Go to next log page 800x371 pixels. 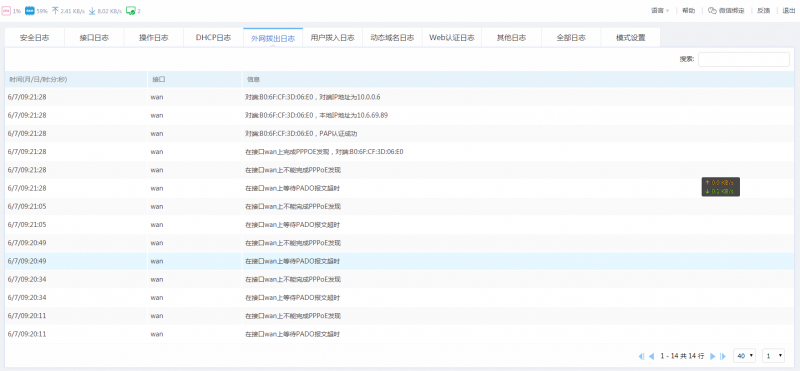click(x=713, y=356)
